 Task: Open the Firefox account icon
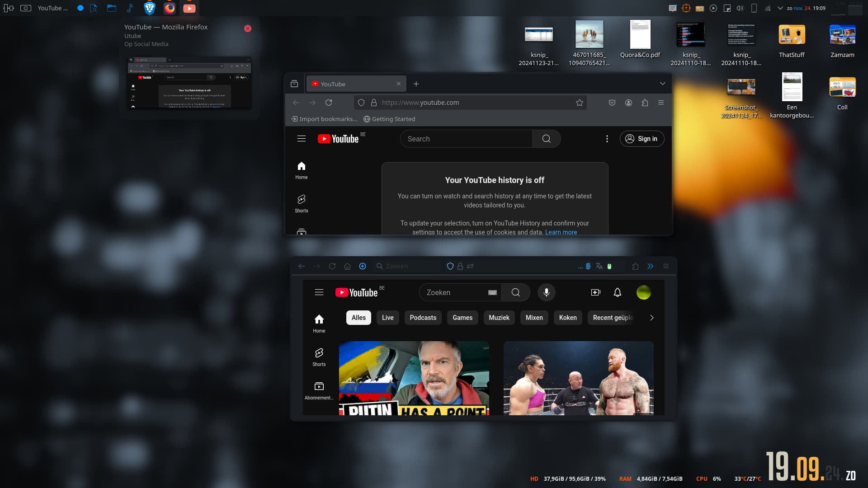coord(628,103)
